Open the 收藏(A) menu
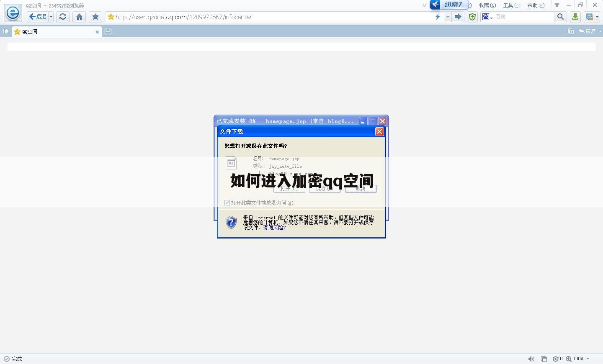Screen dimensions: 603x364 tap(487, 5)
